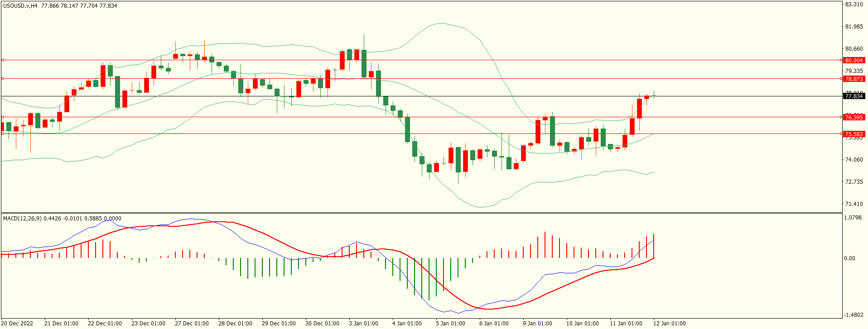Viewport: 868px width, 329px height.
Task: Select the red 80.004 price level tag
Action: pyautogui.click(x=854, y=60)
